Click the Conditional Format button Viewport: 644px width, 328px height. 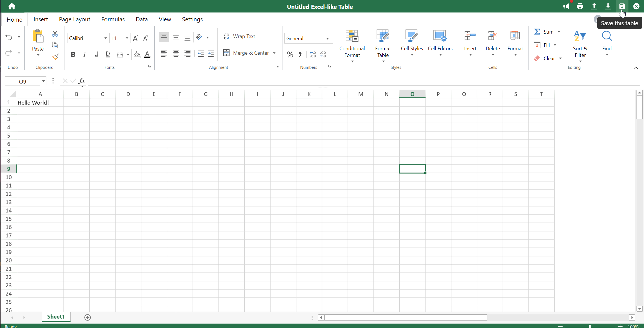coord(352,44)
